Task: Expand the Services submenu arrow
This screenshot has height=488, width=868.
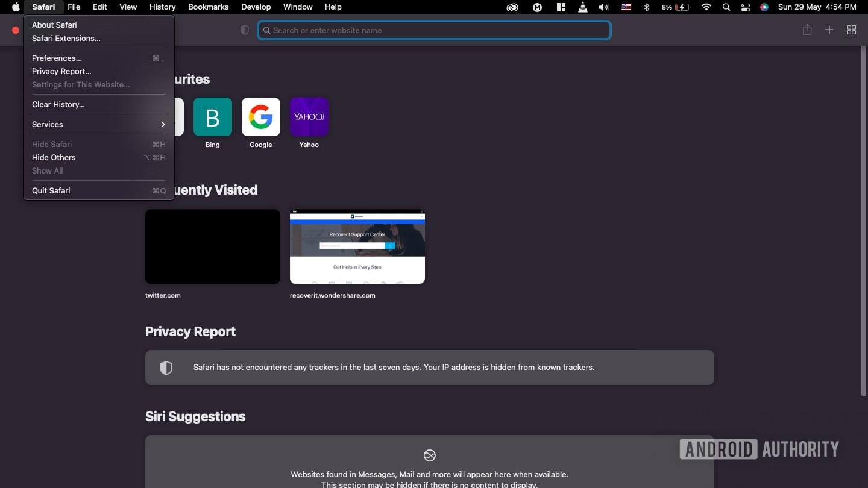Action: click(163, 124)
